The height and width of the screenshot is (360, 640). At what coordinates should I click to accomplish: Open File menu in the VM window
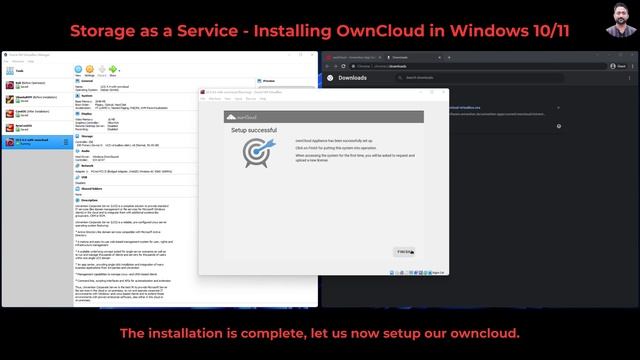click(203, 99)
